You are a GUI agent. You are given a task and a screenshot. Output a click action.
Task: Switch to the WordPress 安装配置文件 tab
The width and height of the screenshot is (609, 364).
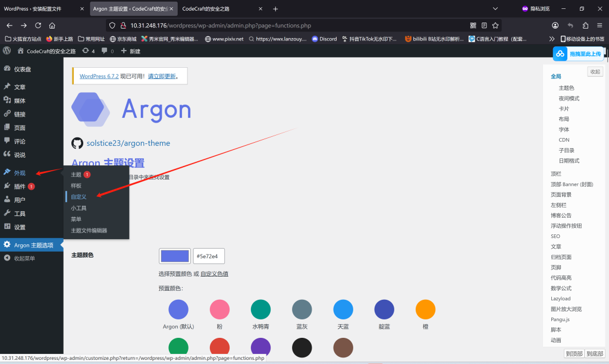point(43,8)
